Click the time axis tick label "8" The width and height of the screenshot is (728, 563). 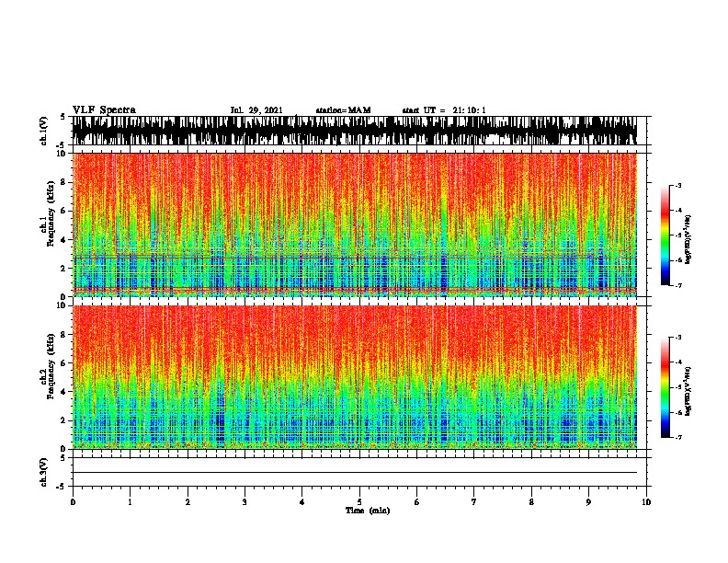(x=531, y=502)
